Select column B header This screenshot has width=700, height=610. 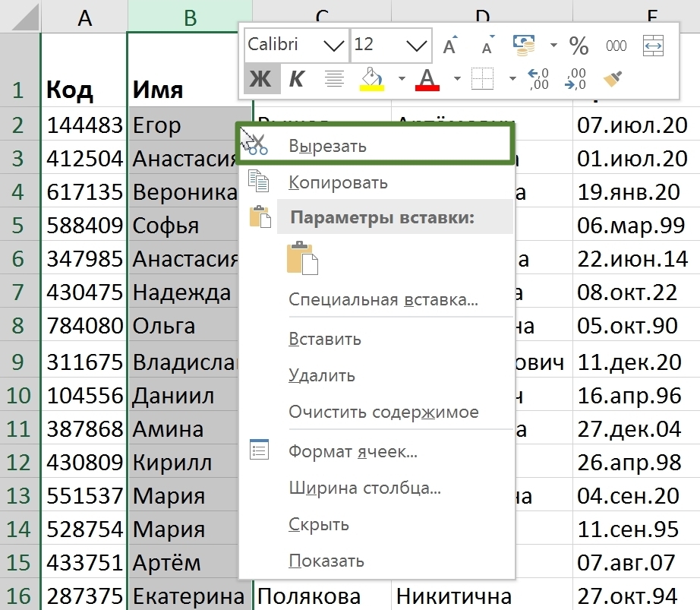[x=190, y=17]
